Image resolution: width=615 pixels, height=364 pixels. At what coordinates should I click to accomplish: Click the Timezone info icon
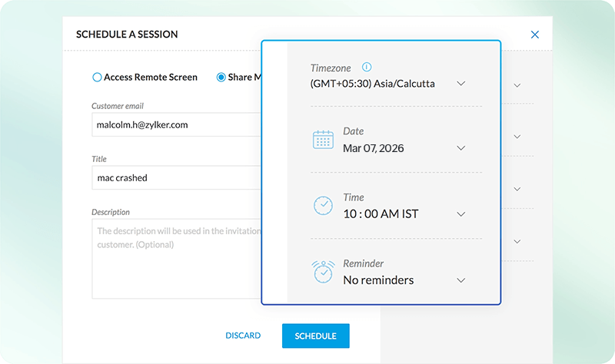367,68
